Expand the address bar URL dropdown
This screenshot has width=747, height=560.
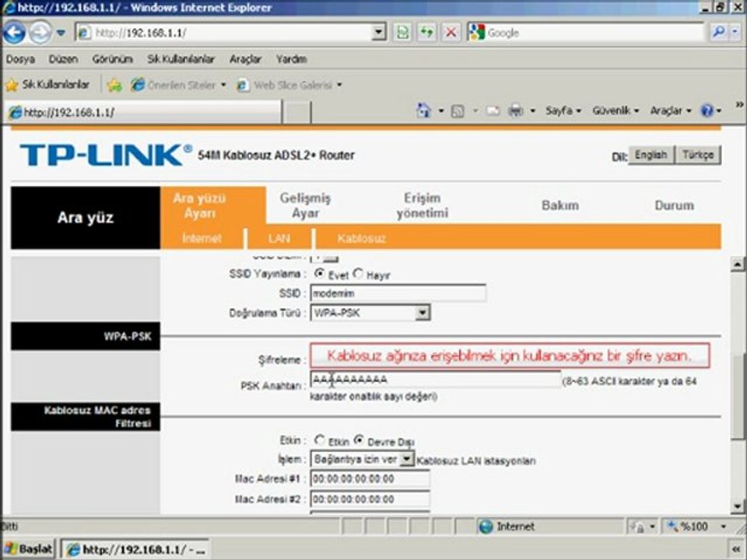point(379,33)
